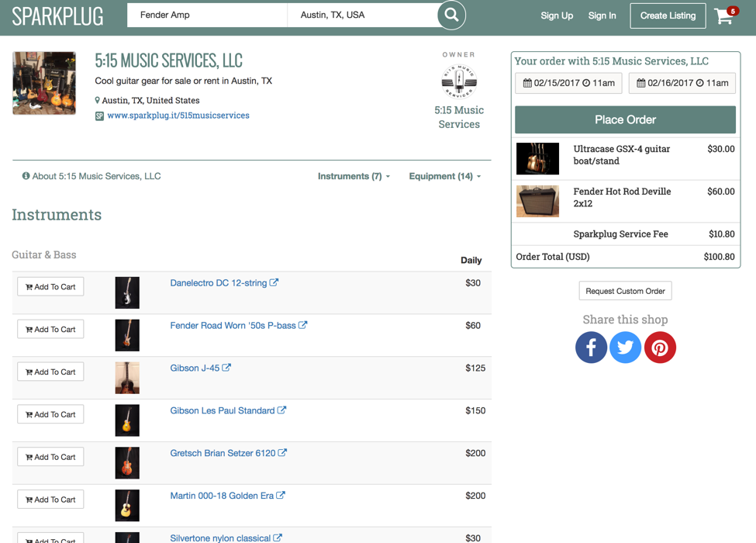Share the shop on Facebook

[x=591, y=348]
